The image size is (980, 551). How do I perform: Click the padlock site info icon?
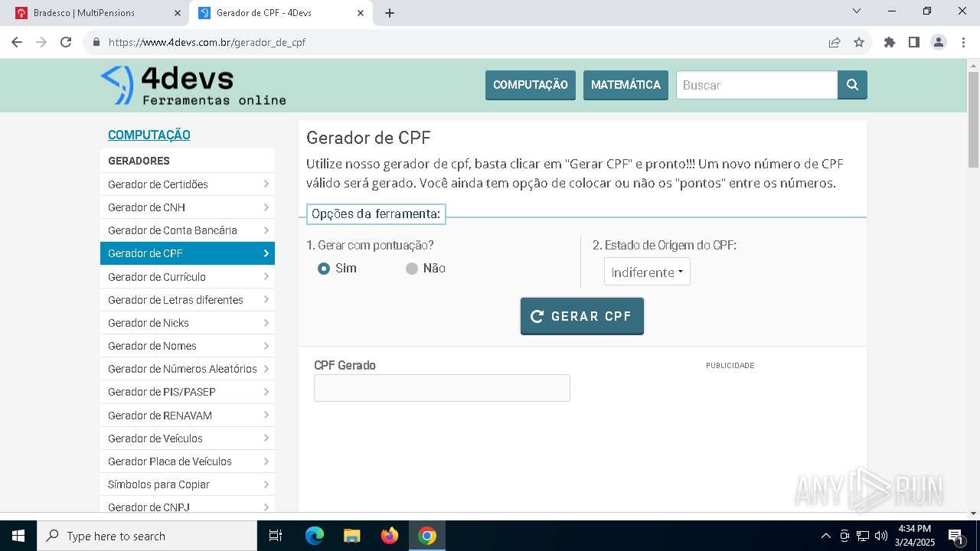[x=96, y=42]
